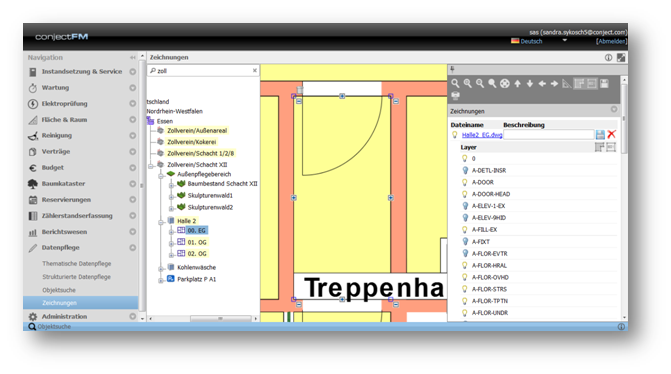The image size is (671, 374).
Task: Open Thematische Datenpflege menu entry
Action: (x=77, y=264)
